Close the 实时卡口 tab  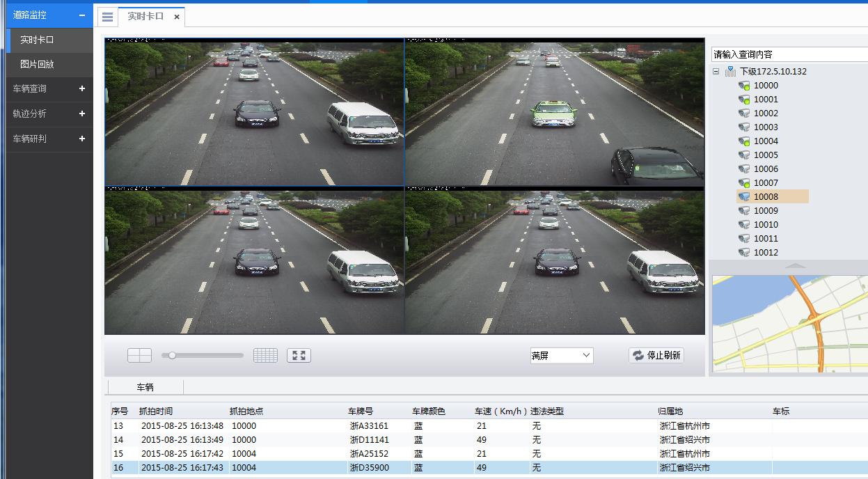pos(177,17)
